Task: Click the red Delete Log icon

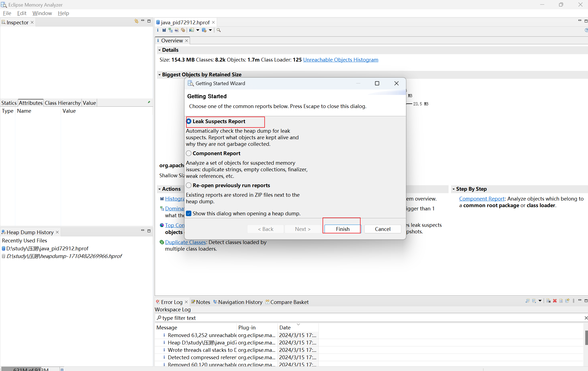Action: pos(555,301)
